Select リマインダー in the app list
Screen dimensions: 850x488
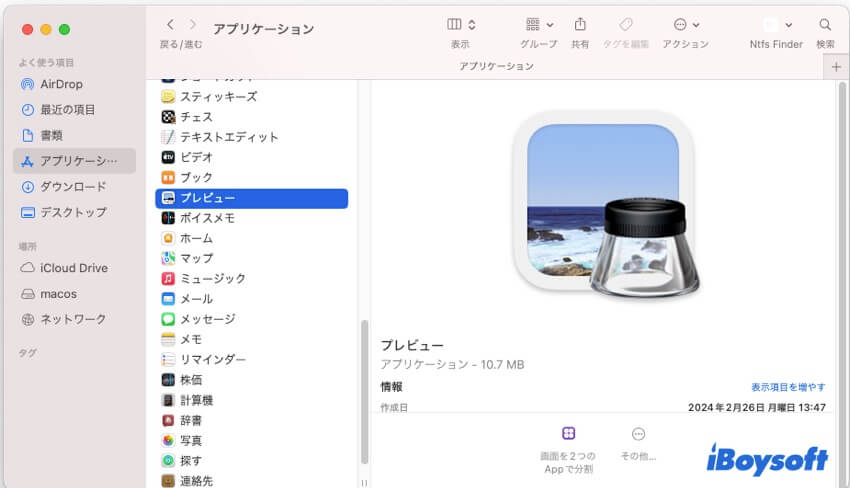click(x=252, y=359)
